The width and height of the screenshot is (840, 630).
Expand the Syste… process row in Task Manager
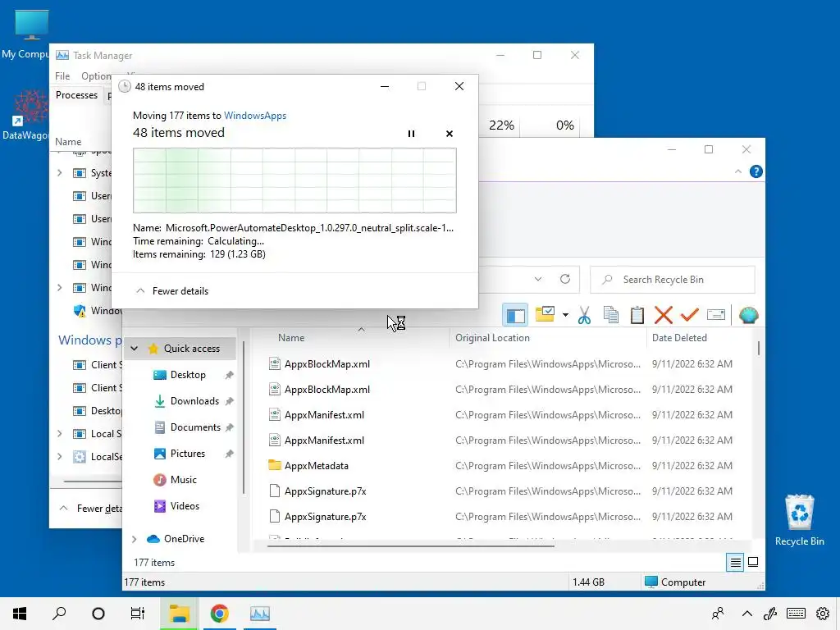point(59,173)
